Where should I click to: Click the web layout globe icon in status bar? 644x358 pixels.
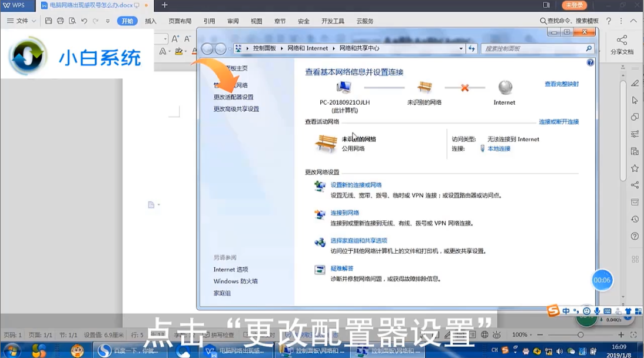click(484, 334)
